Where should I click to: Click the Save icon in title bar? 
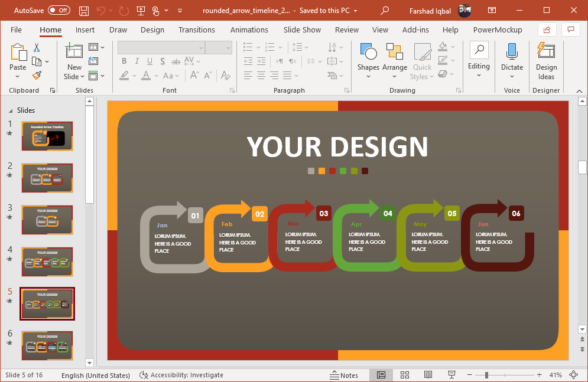[84, 11]
